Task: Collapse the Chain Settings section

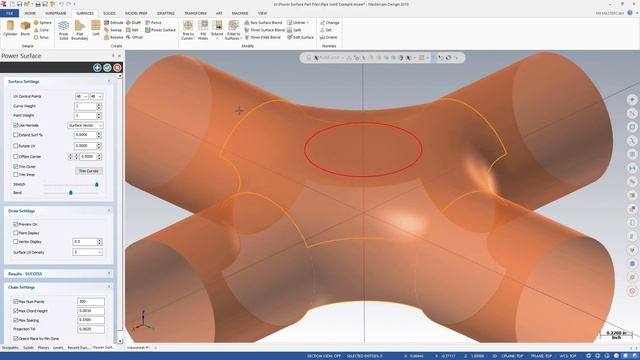Action: 109,287
